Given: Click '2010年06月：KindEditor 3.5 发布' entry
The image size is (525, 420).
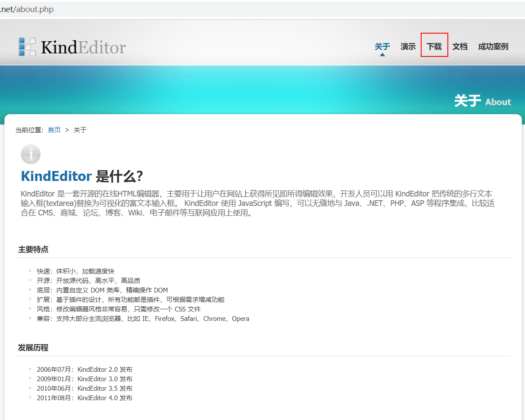Looking at the screenshot, I should (x=84, y=389).
